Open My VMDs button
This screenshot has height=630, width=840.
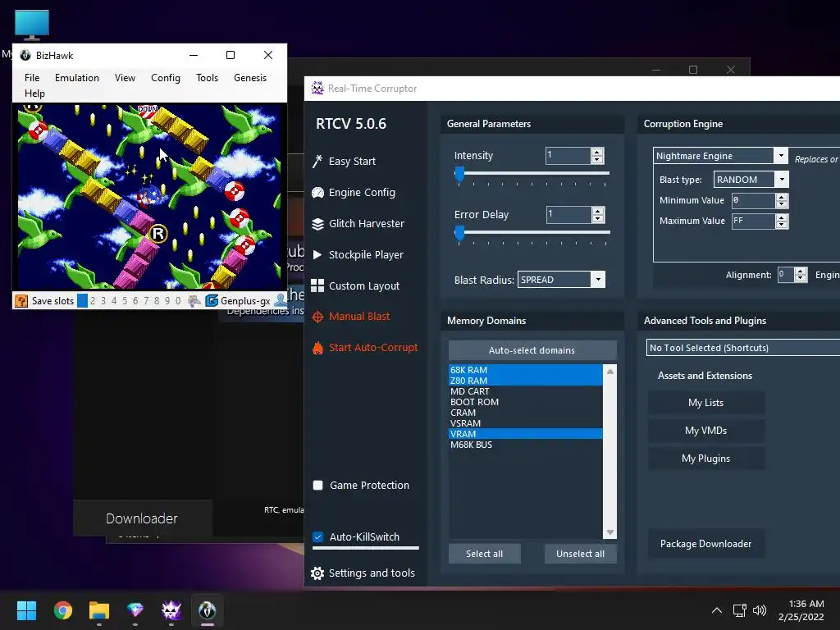point(706,431)
